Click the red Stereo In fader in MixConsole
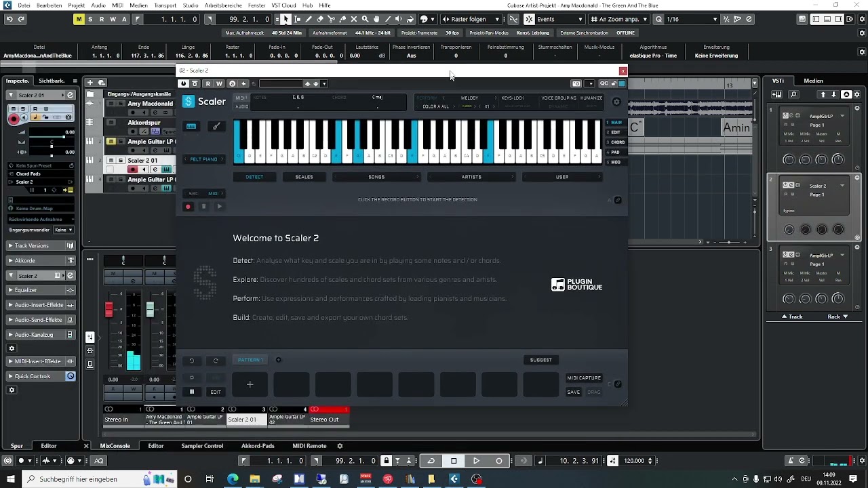The height and width of the screenshot is (488, 868). (108, 309)
